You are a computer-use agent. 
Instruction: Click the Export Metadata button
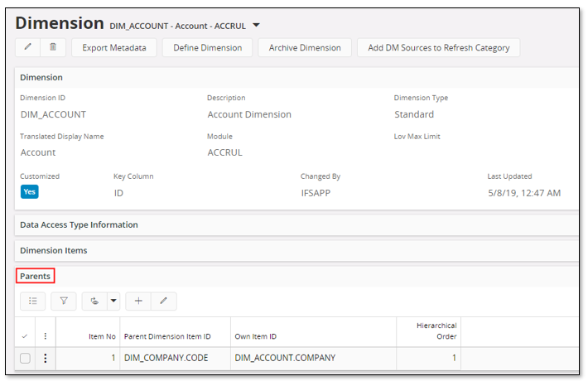[114, 48]
